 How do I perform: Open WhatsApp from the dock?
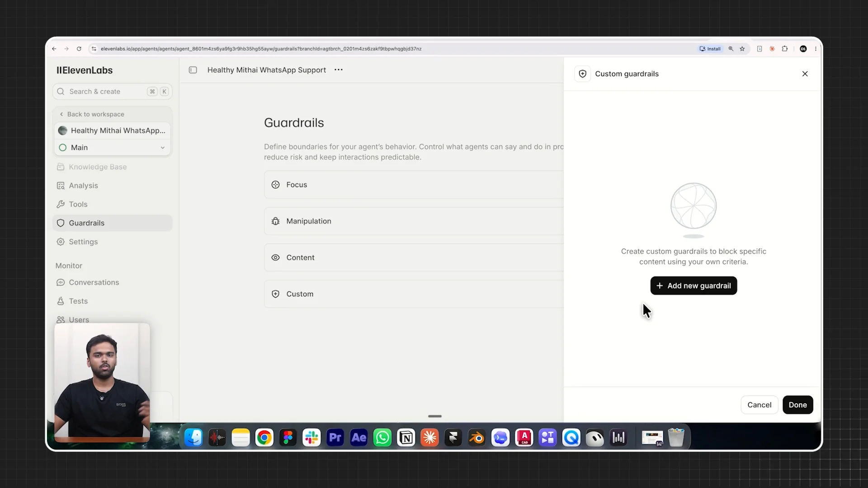382,437
